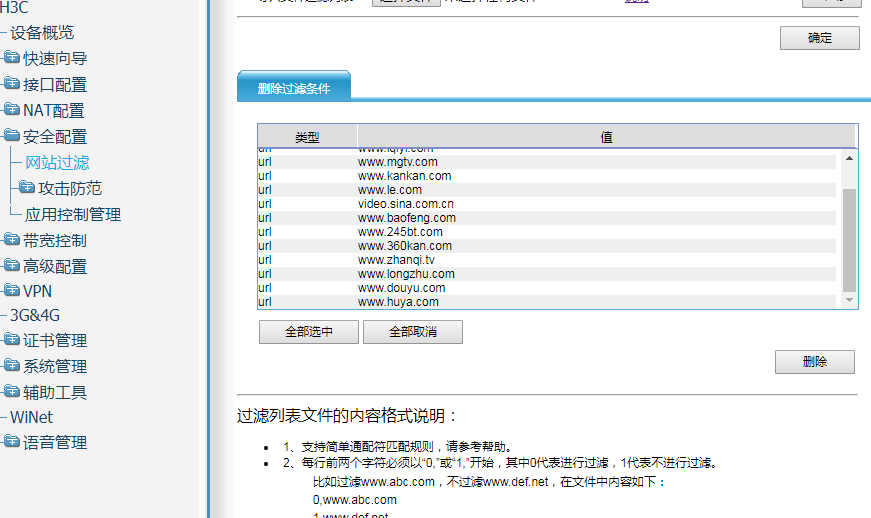Viewport: 871px width, 518px height.
Task: Click the 辅助工具 folder icon
Action: click(x=11, y=391)
